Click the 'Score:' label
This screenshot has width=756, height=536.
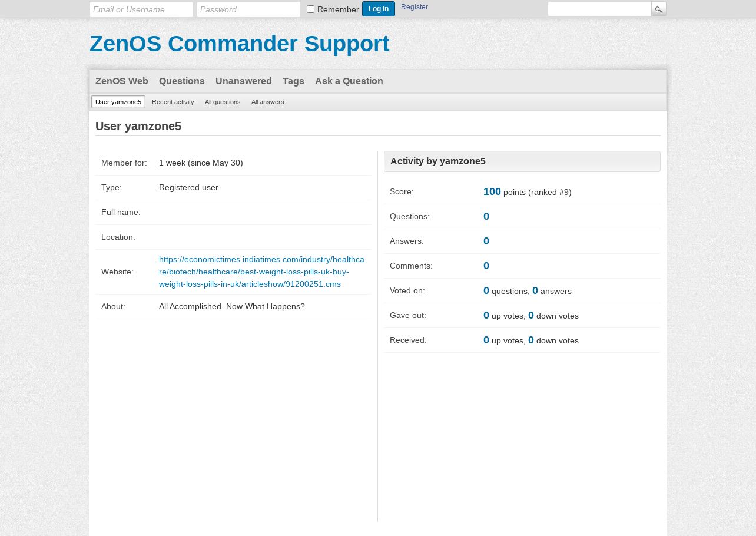(x=402, y=191)
